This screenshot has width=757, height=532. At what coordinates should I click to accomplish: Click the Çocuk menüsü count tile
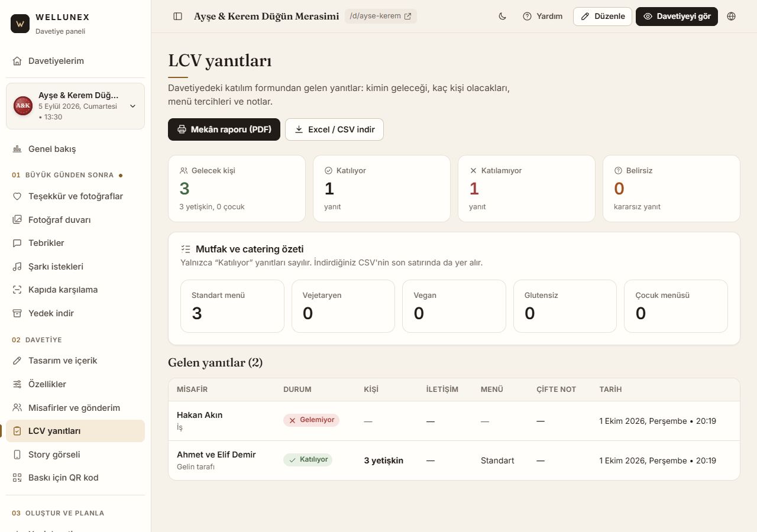click(x=676, y=306)
